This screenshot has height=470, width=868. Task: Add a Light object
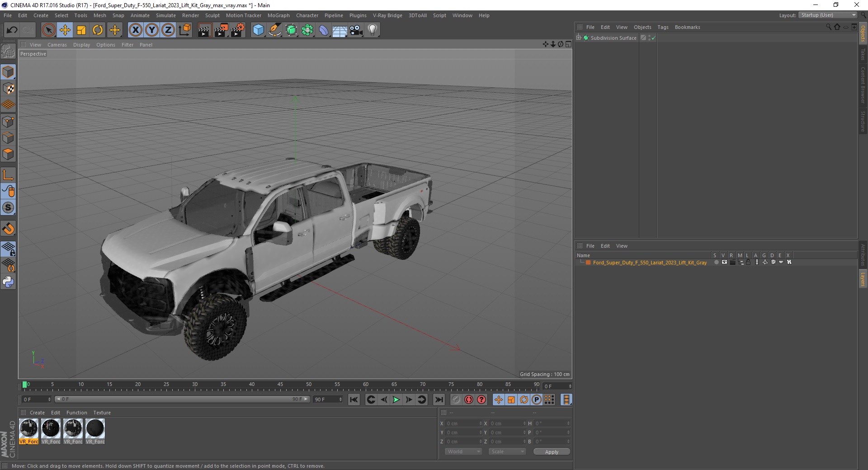[x=373, y=30]
